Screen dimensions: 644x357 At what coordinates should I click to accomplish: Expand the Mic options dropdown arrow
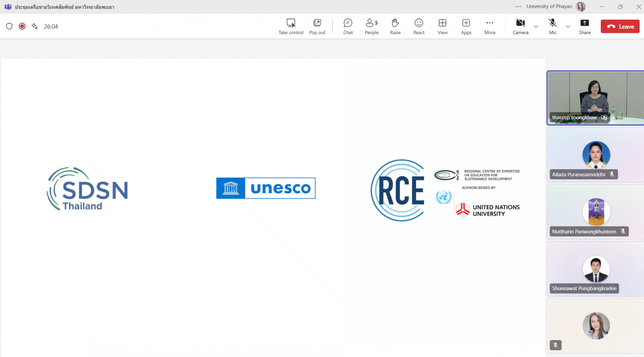tap(568, 26)
